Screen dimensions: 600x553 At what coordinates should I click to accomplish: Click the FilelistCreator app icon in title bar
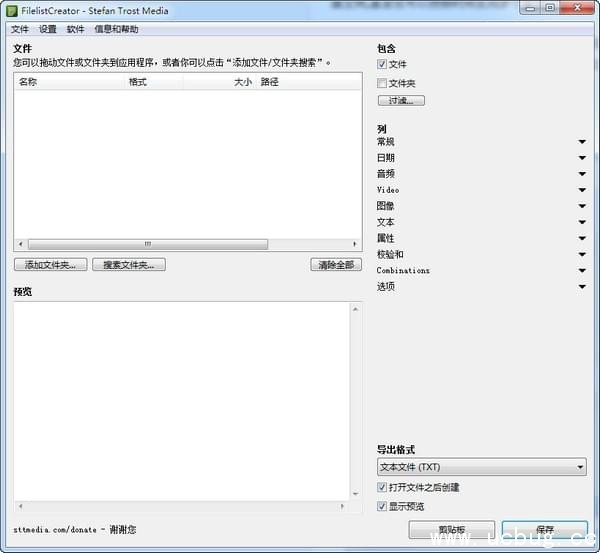point(11,10)
